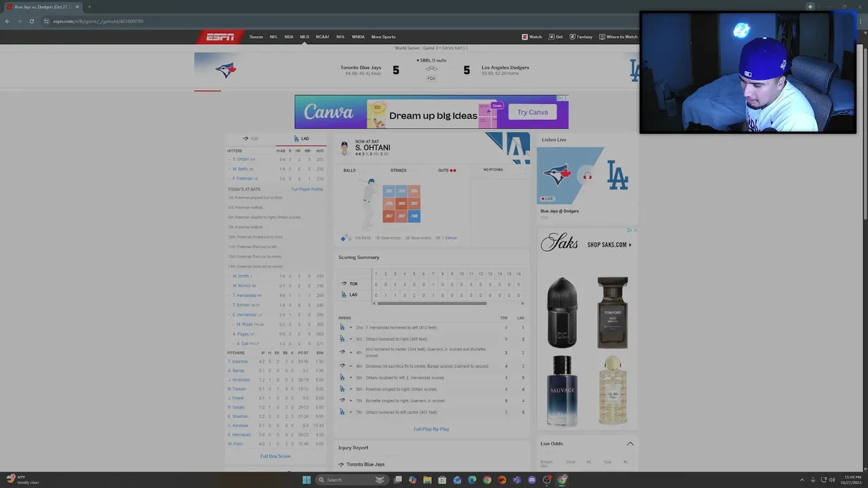Show hidden system tray icons

802,480
